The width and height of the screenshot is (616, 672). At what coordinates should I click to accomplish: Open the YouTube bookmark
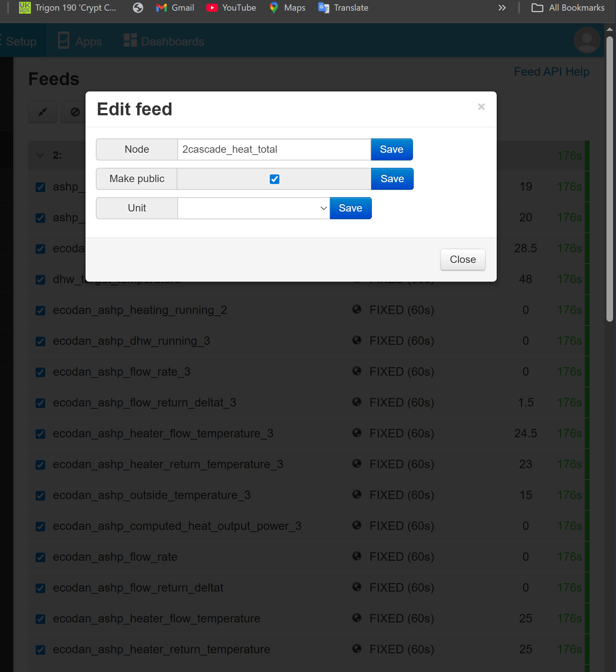tap(231, 8)
